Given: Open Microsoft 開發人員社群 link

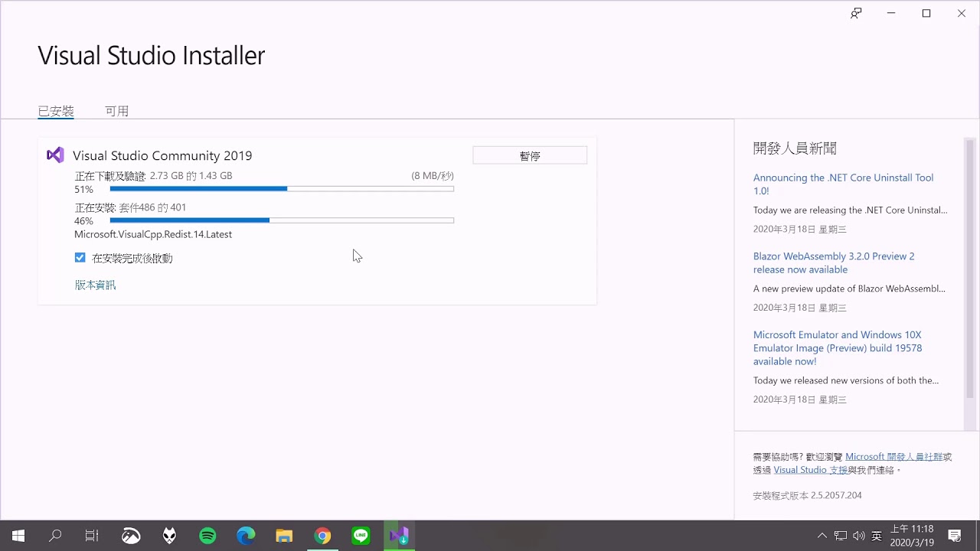Looking at the screenshot, I should tap(893, 456).
